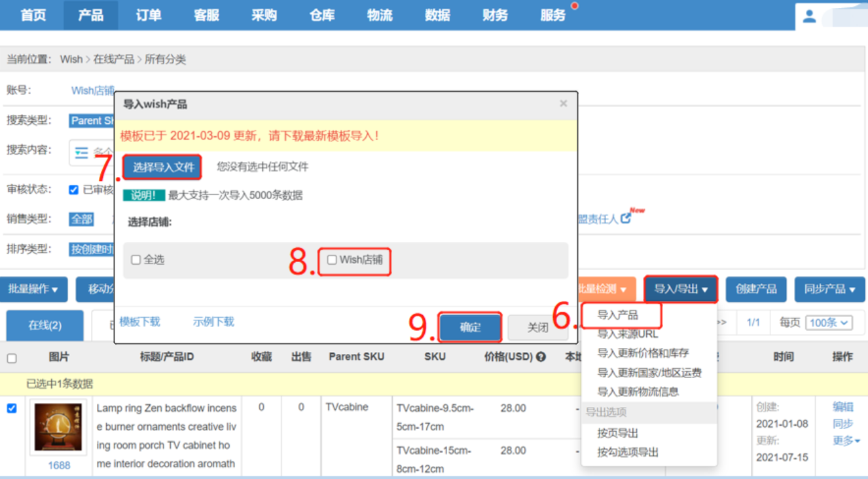Click 在线产品 in the breadcrumb
The width and height of the screenshot is (868, 479).
click(114, 59)
